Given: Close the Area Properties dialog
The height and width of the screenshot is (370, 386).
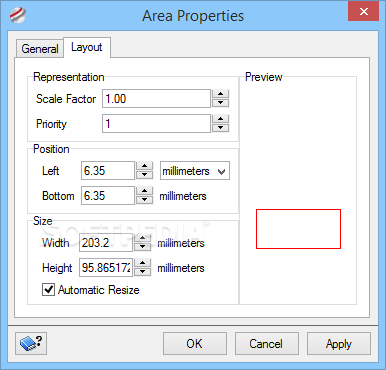Looking at the screenshot, I should tap(364, 12).
